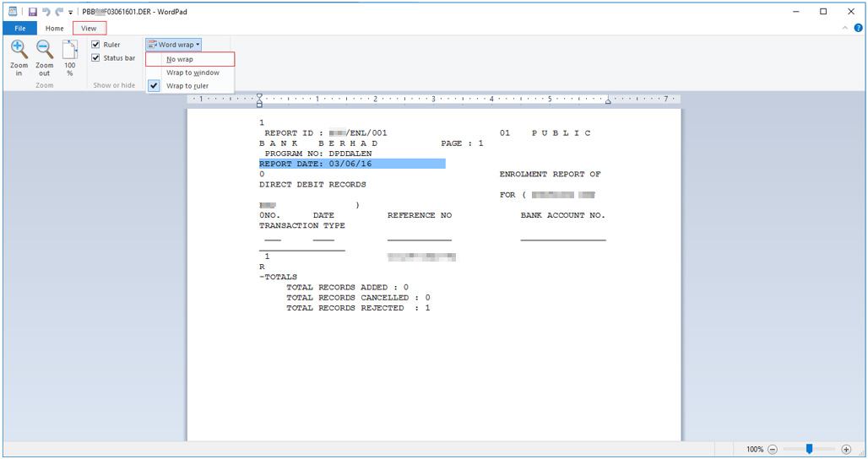Expand the Customize Quick Access Toolbar arrow
The width and height of the screenshot is (868, 459).
coord(71,13)
